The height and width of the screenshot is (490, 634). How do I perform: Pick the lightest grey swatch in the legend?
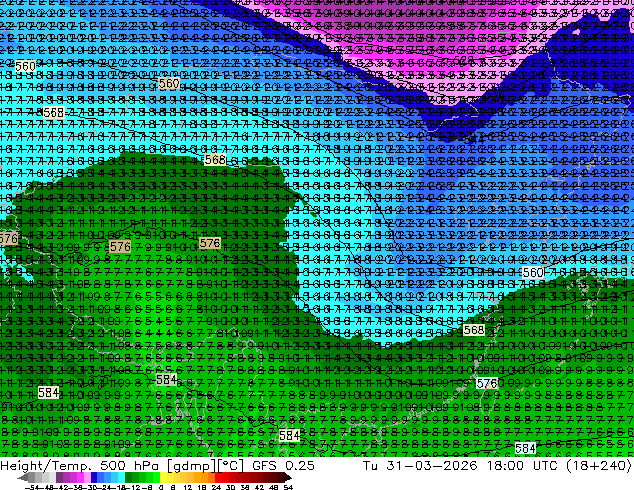pyautogui.click(x=52, y=477)
